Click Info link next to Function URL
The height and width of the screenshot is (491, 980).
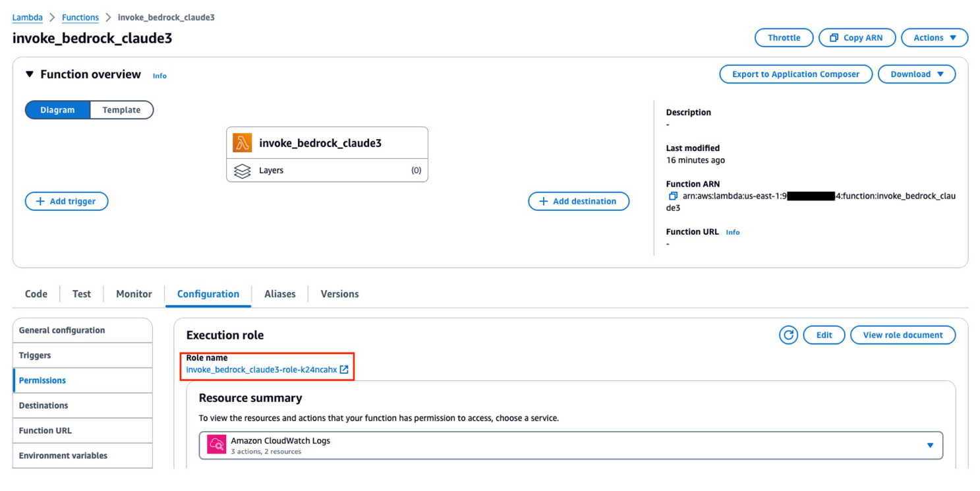733,232
